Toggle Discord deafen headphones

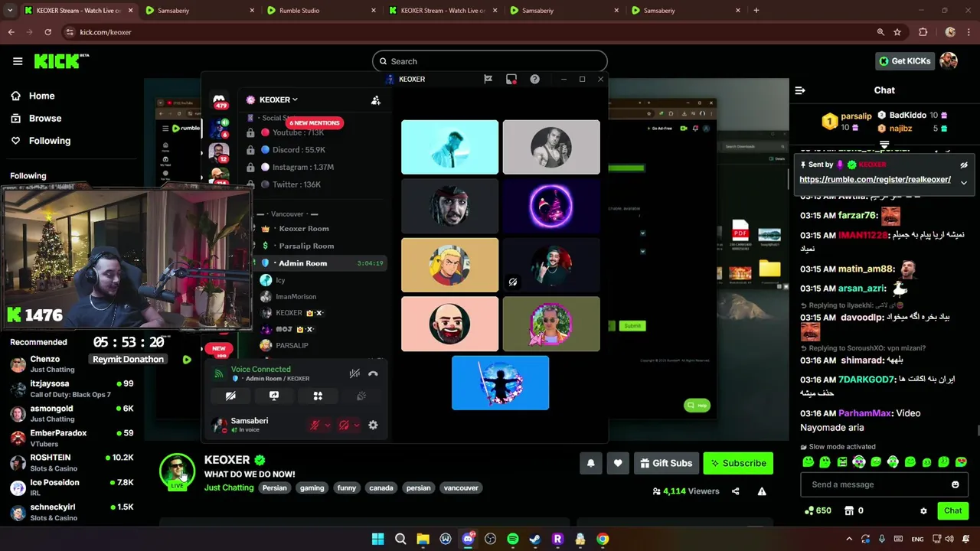pyautogui.click(x=344, y=425)
